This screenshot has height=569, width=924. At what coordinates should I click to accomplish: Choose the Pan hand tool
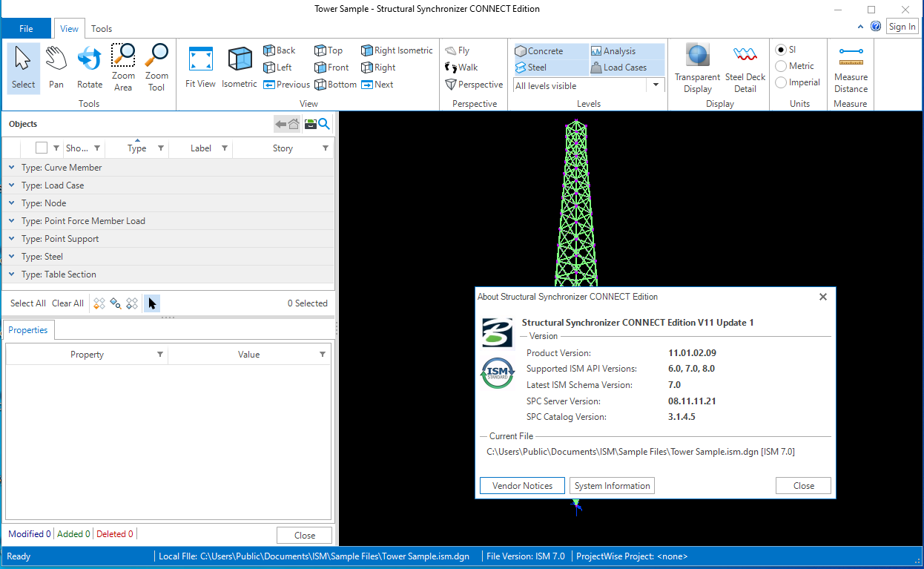point(56,68)
